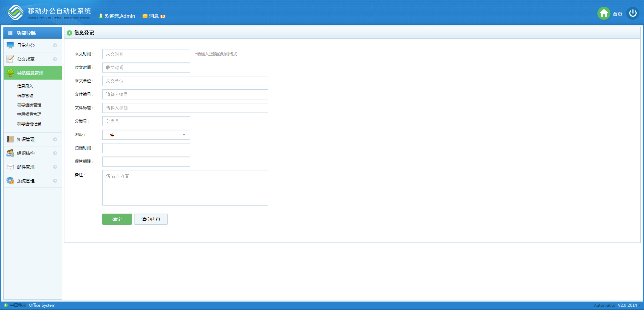
Task: Open 领导值班记录 submenu item
Action: click(x=29, y=124)
